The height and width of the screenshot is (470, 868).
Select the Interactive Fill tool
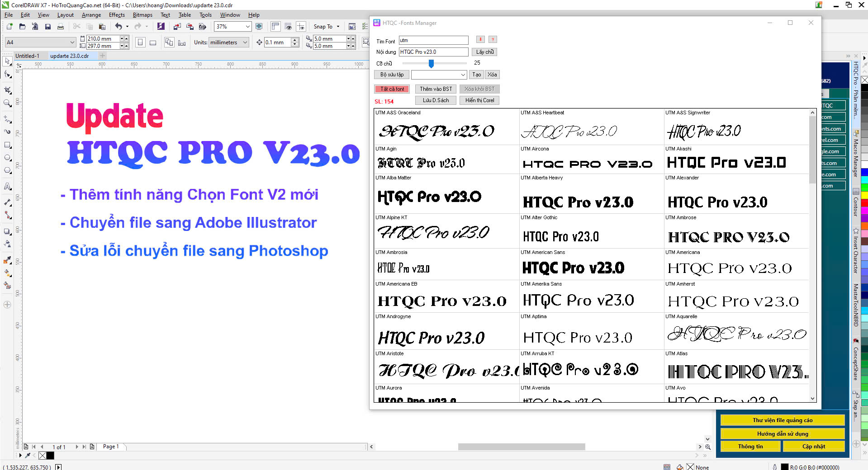(x=7, y=273)
